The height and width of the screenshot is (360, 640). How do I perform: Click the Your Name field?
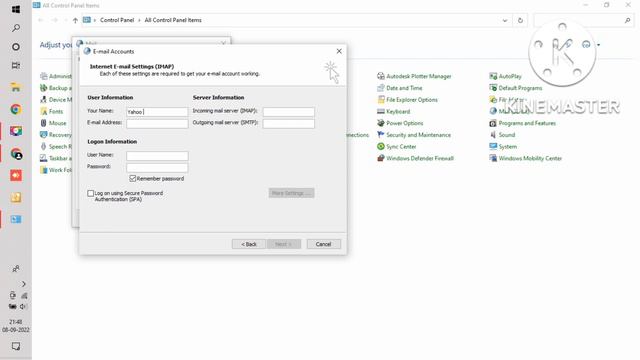(x=157, y=112)
